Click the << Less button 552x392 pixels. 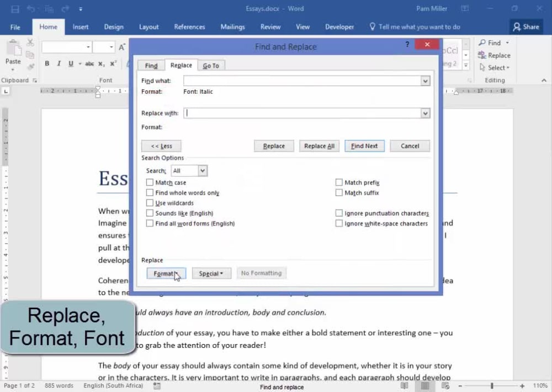161,146
